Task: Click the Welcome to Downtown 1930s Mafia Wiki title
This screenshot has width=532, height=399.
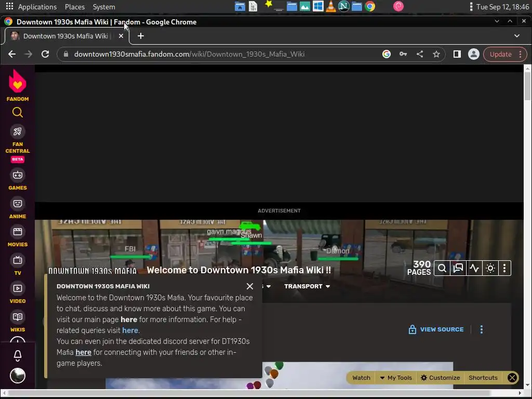Action: 239,270
